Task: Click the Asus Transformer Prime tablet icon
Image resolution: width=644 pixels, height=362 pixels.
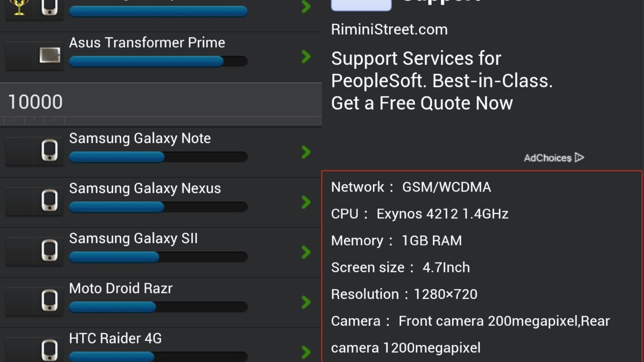Action: [50, 55]
